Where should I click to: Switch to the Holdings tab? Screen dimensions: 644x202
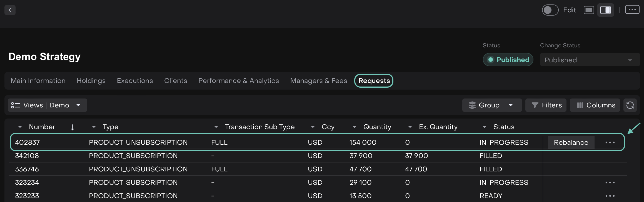click(91, 81)
